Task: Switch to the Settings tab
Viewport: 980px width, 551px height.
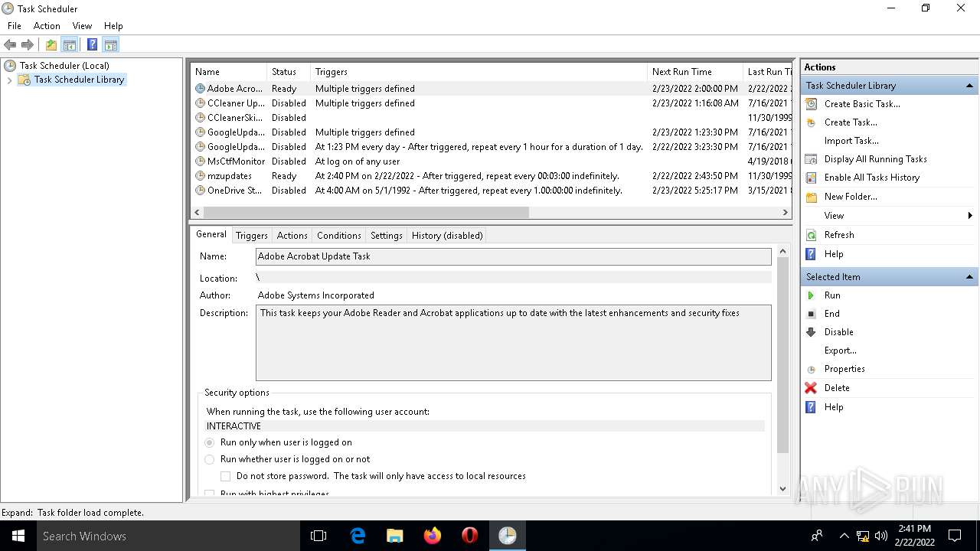Action: click(386, 236)
